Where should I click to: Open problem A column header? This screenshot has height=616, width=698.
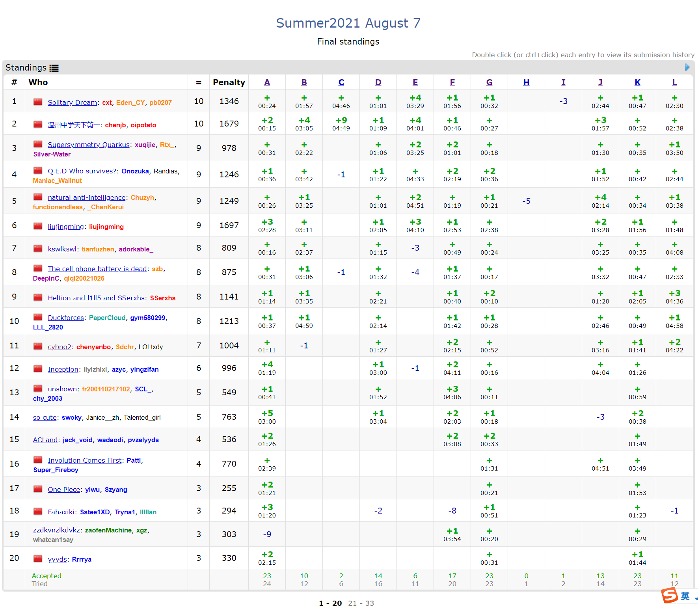click(267, 82)
